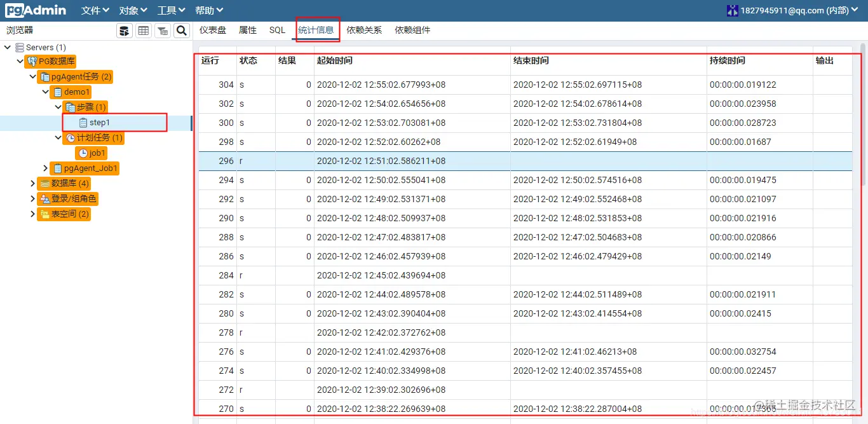Image resolution: width=868 pixels, height=424 pixels.
Task: Click the Servers icon in the tree
Action: pyautogui.click(x=20, y=47)
